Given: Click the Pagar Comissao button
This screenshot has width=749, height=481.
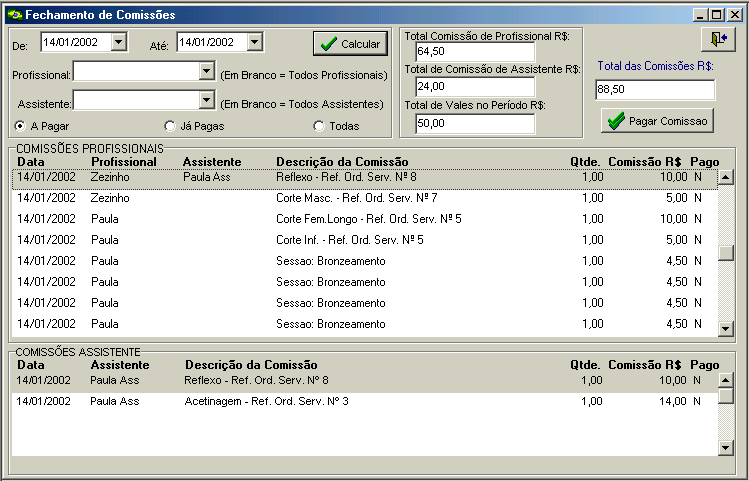Looking at the screenshot, I should (x=656, y=121).
